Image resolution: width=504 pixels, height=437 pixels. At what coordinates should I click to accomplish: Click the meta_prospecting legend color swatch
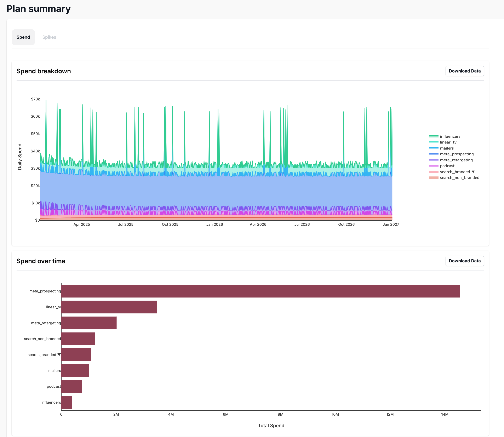pos(434,154)
